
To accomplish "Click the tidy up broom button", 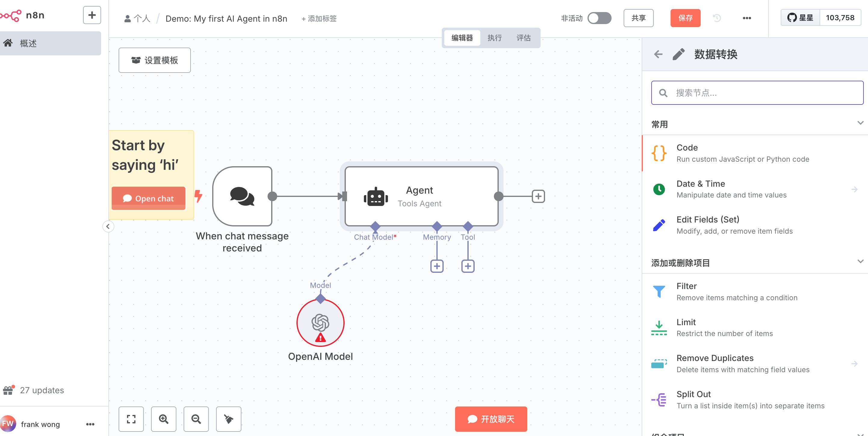I will (x=229, y=419).
